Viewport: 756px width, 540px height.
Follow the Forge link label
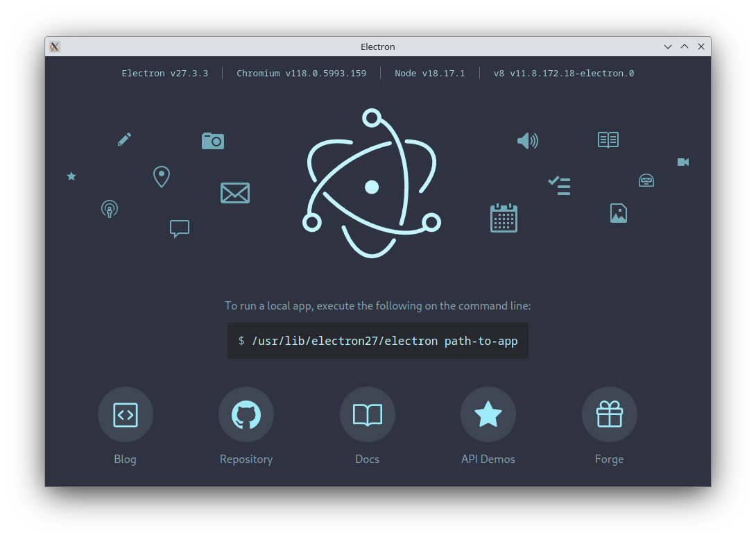(x=610, y=459)
